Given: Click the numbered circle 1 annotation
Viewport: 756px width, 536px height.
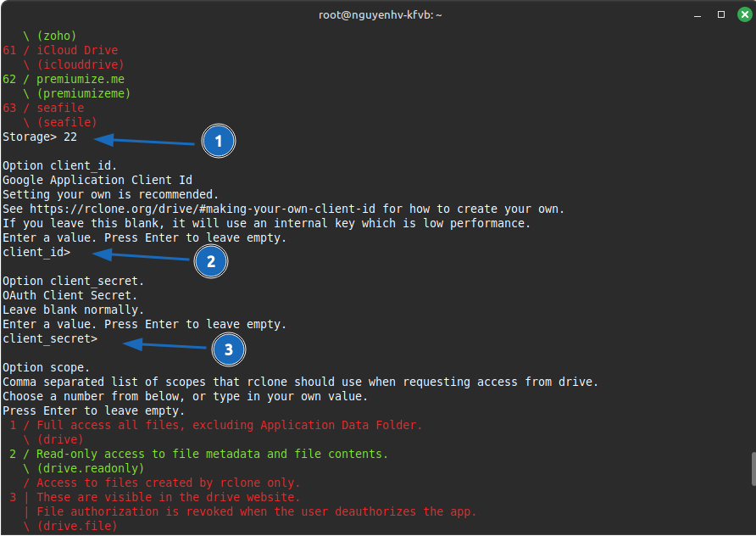Looking at the screenshot, I should [218, 142].
